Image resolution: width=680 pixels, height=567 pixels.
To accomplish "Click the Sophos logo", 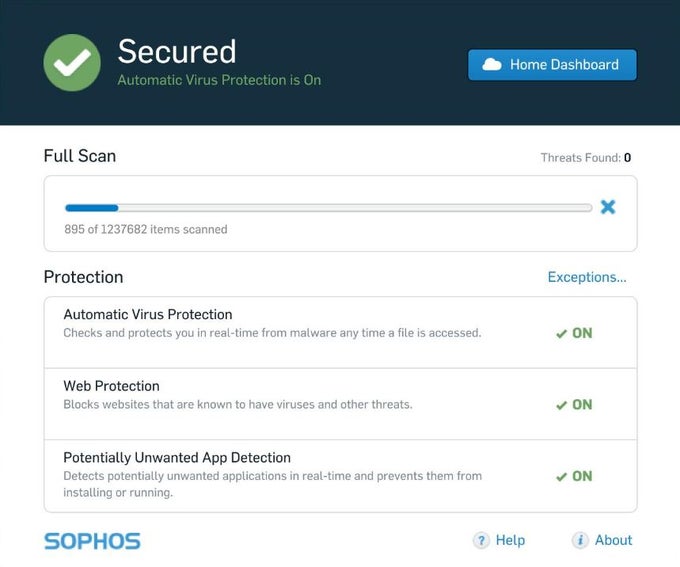I will [x=92, y=541].
